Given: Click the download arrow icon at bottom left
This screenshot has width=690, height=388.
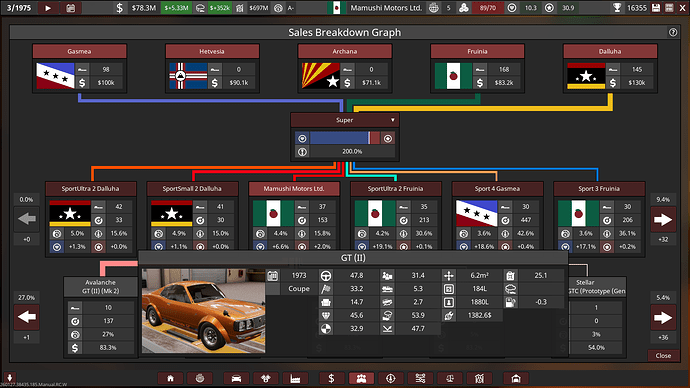Looking at the screenshot, I should (x=9, y=377).
